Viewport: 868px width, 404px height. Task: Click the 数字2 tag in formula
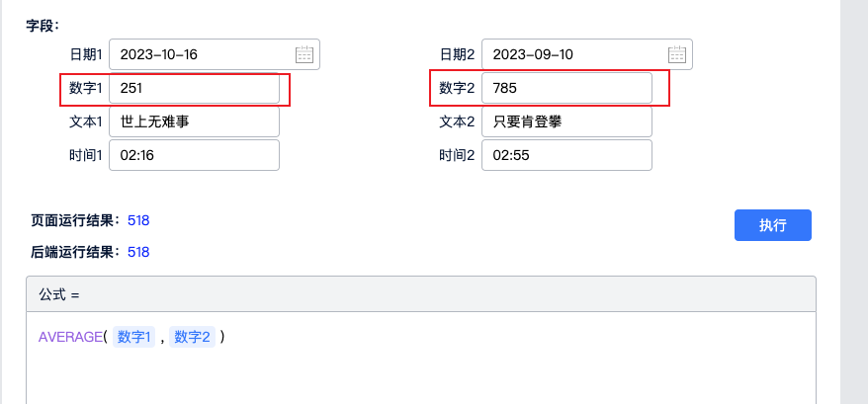click(x=192, y=337)
